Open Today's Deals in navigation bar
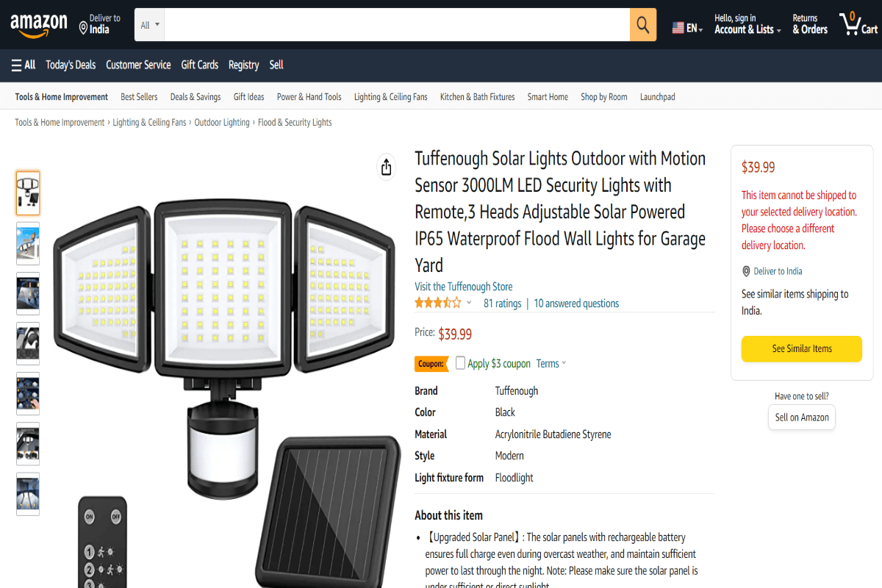Image resolution: width=882 pixels, height=588 pixels. pos(71,65)
